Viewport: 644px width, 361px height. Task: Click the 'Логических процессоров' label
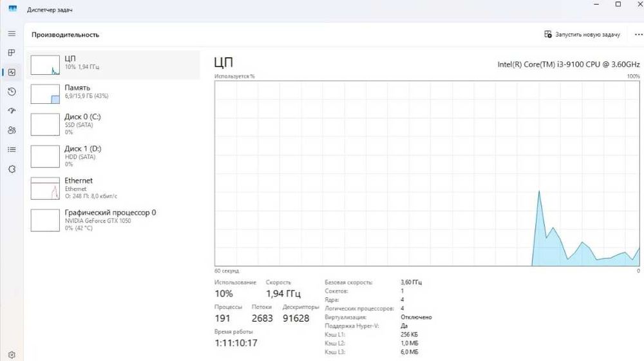coord(359,308)
